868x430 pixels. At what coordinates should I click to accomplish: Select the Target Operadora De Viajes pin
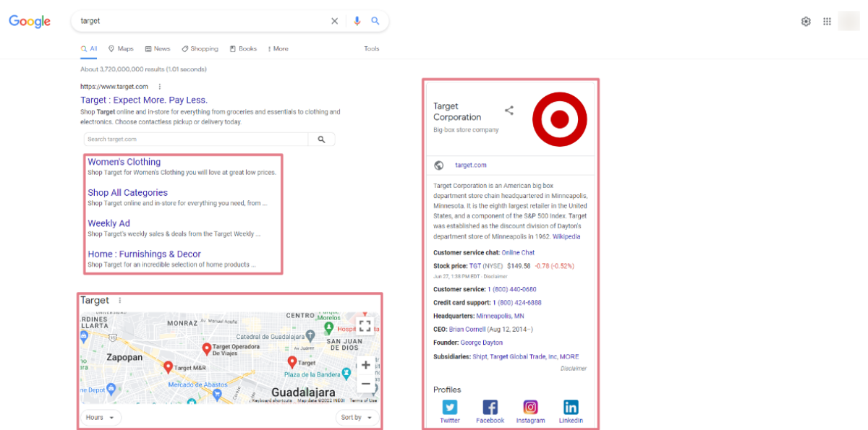[206, 349]
